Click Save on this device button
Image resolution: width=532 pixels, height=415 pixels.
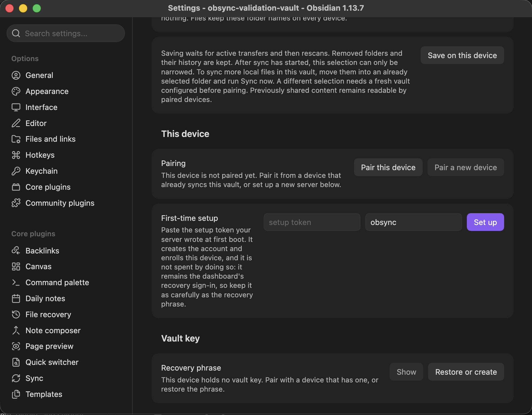(x=462, y=55)
